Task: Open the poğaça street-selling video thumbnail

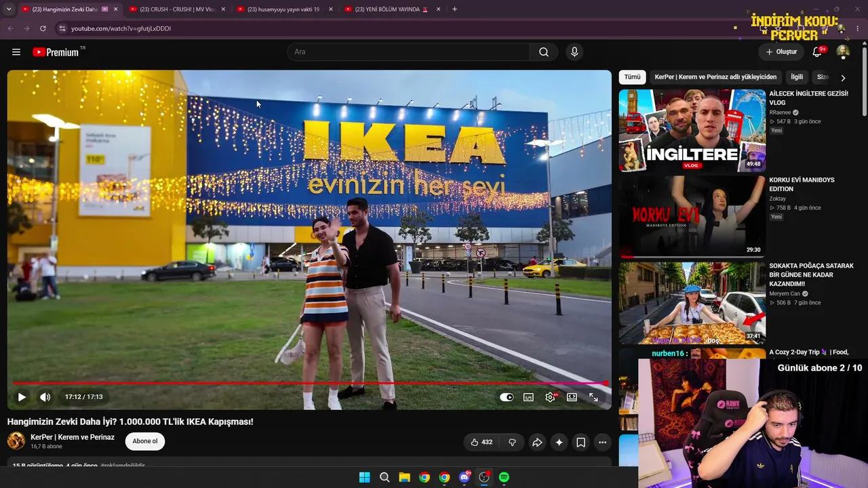Action: (x=692, y=303)
